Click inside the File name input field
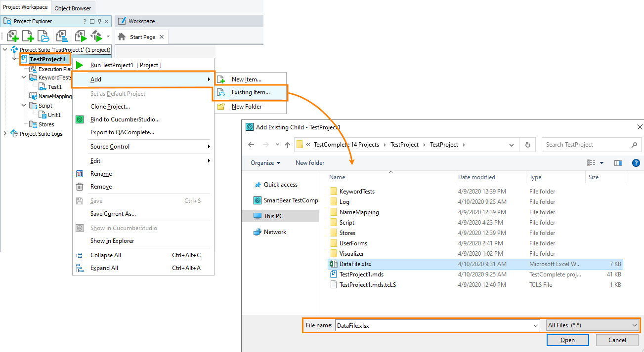 435,325
